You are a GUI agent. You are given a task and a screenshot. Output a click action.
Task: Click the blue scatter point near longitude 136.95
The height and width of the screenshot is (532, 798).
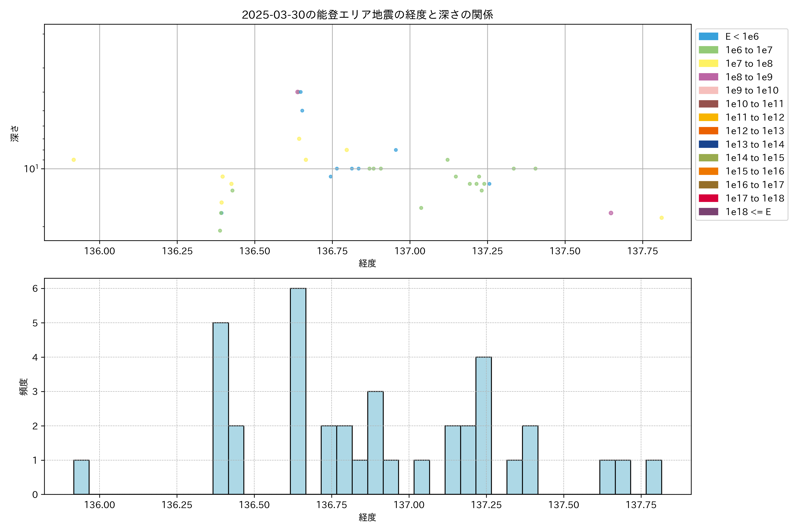396,150
